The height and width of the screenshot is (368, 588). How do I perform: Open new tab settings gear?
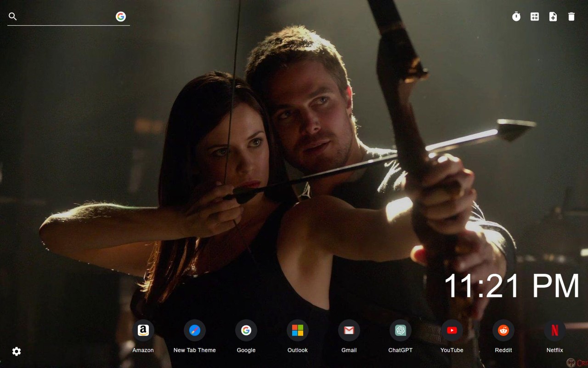[x=17, y=351]
